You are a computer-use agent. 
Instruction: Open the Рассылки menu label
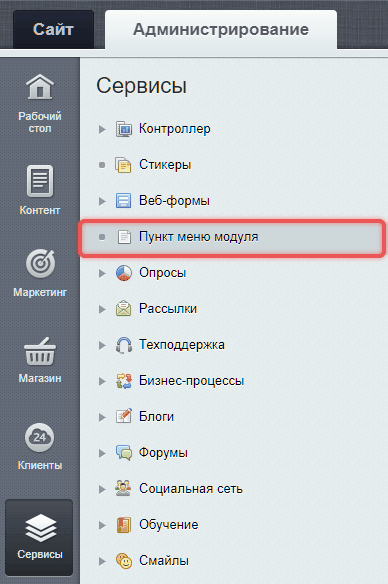click(168, 309)
